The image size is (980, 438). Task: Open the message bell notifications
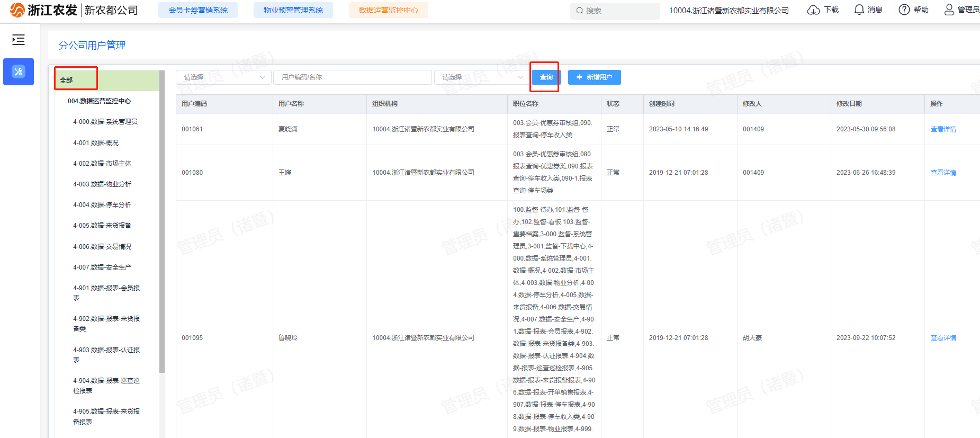point(859,10)
